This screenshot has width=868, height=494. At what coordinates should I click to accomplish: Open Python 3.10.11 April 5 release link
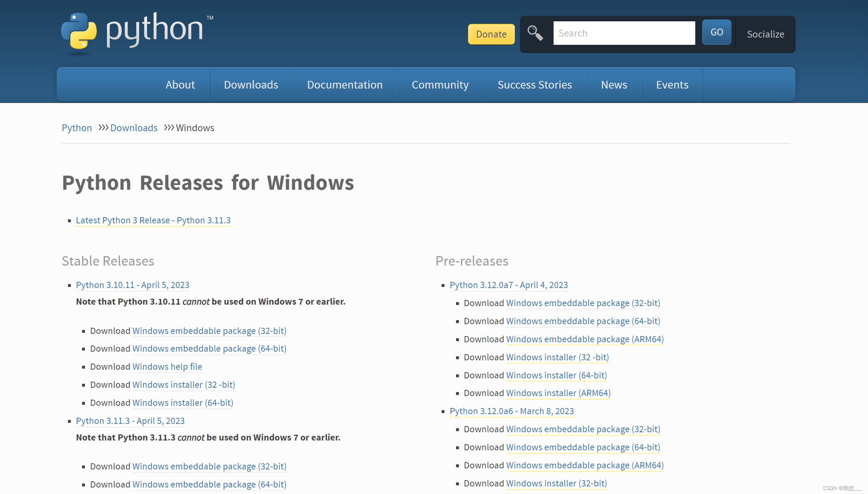point(132,285)
